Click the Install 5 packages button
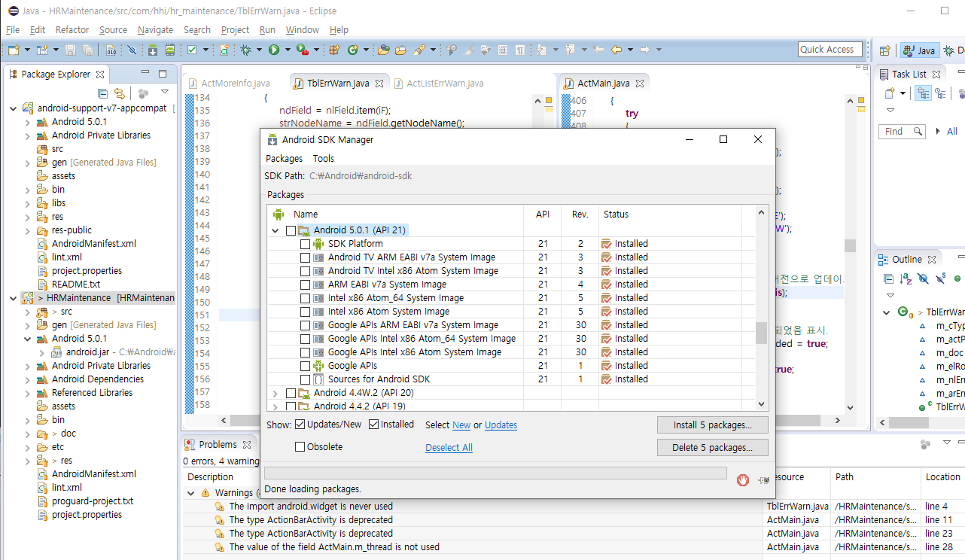 pyautogui.click(x=712, y=425)
